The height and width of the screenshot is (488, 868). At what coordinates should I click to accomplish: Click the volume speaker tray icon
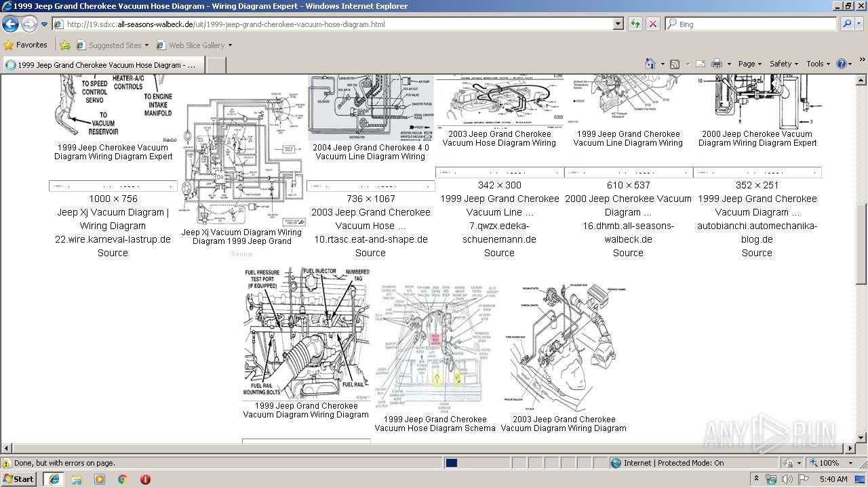point(787,479)
